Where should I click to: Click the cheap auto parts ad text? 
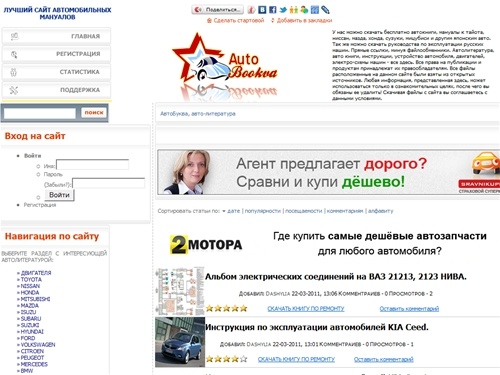tap(380, 243)
